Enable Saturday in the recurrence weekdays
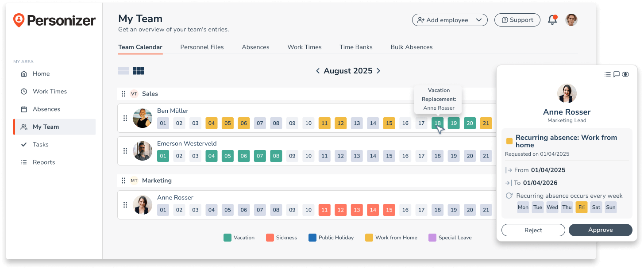 tap(596, 207)
